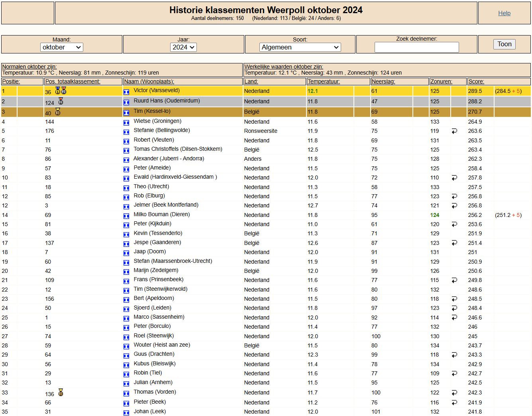Image resolution: width=532 pixels, height=416 pixels.
Task: Open the Maand dropdown showing oktober
Action: coord(62,47)
